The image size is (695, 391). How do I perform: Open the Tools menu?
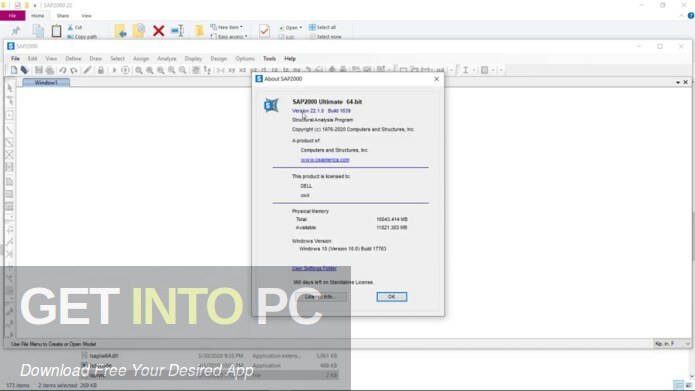[x=269, y=59]
